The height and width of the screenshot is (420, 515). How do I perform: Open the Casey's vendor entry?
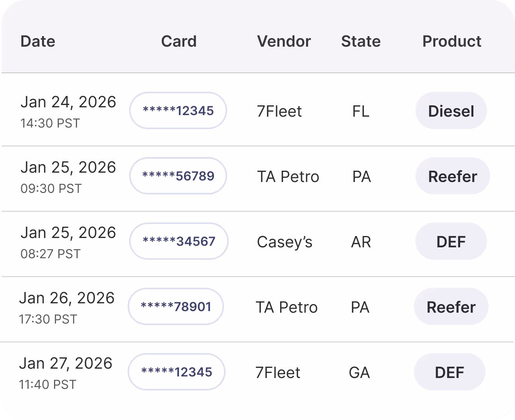[284, 241]
